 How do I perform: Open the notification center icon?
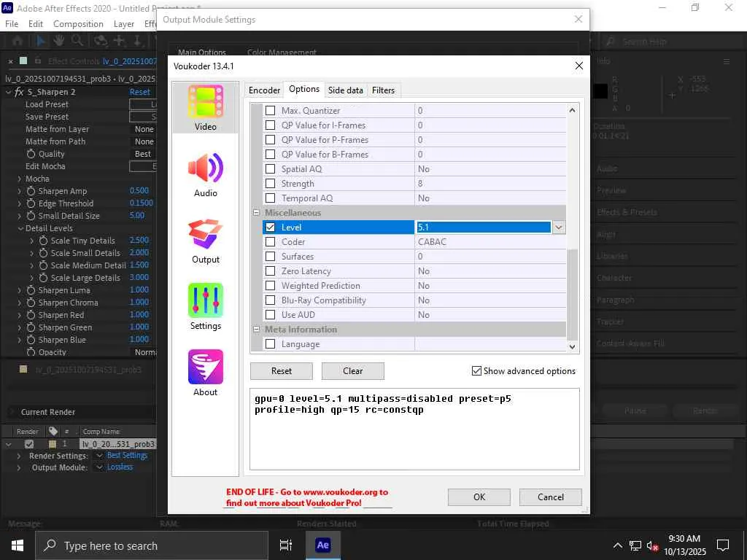[x=723, y=545]
